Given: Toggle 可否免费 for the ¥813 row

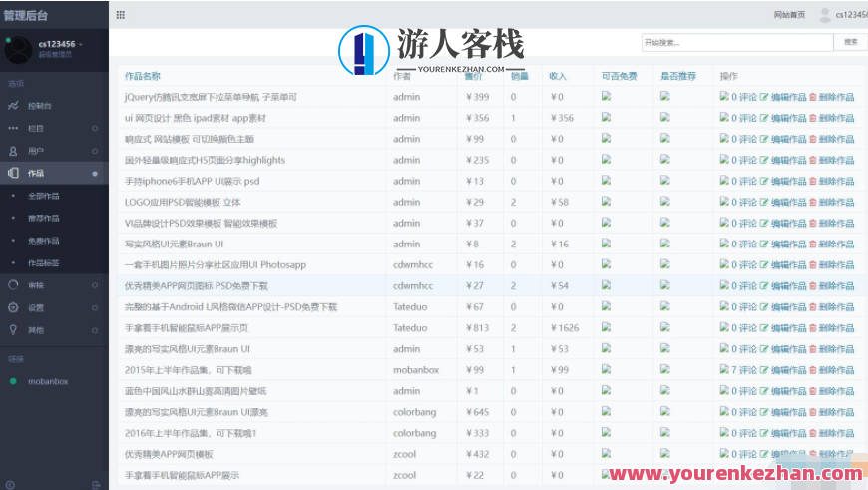Looking at the screenshot, I should tap(607, 327).
